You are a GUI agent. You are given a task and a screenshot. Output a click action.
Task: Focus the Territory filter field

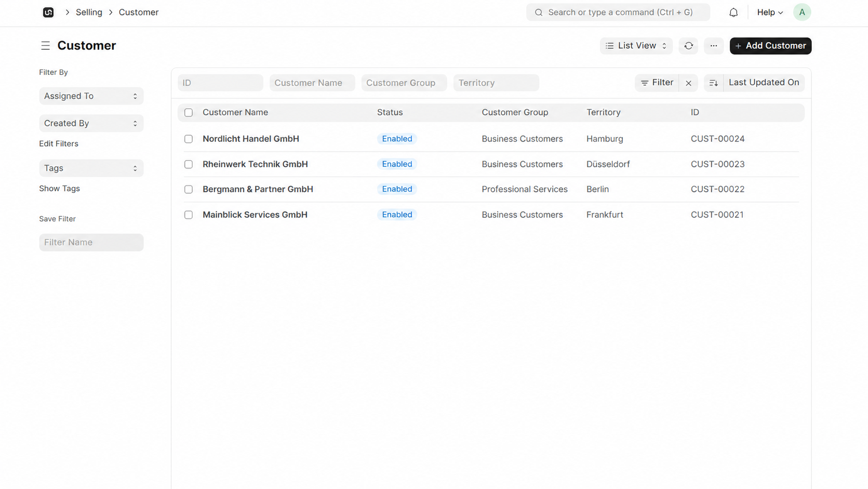tap(496, 83)
